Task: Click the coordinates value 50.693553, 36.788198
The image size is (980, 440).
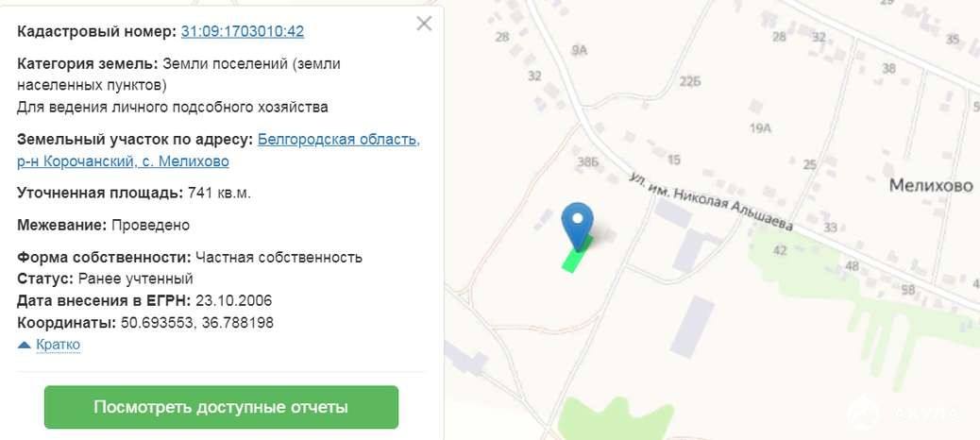Action: 197,323
